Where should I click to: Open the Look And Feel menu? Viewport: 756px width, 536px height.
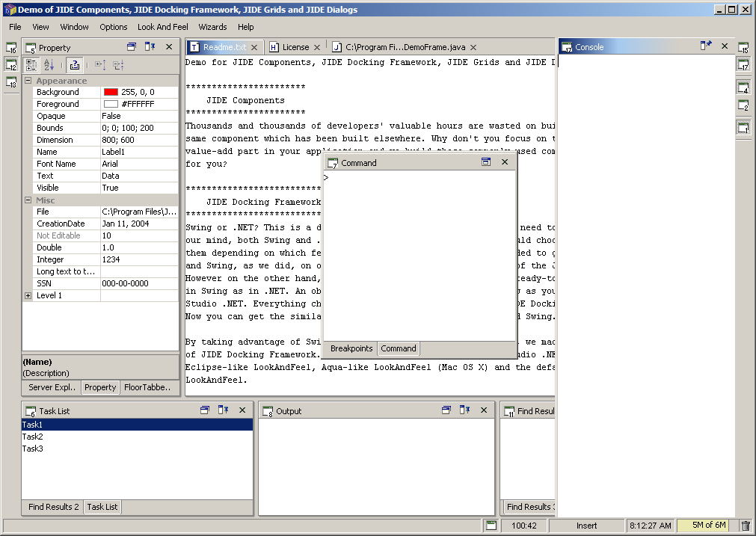coord(162,27)
